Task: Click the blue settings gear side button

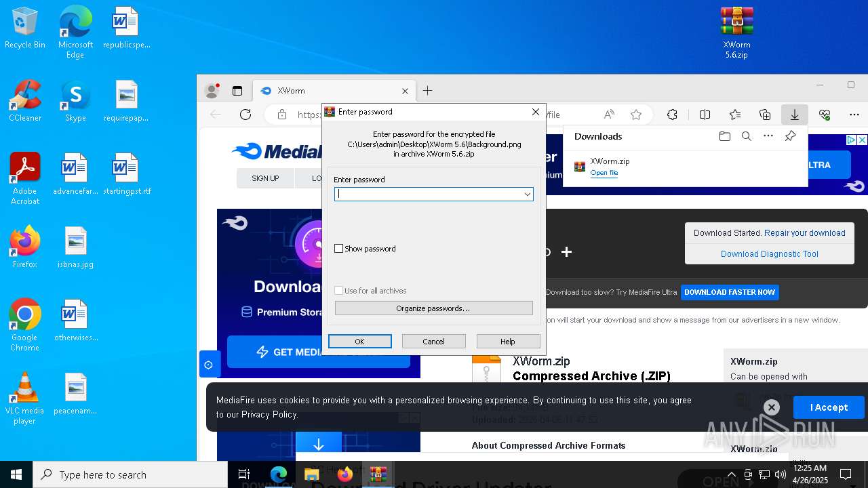Action: (x=208, y=365)
